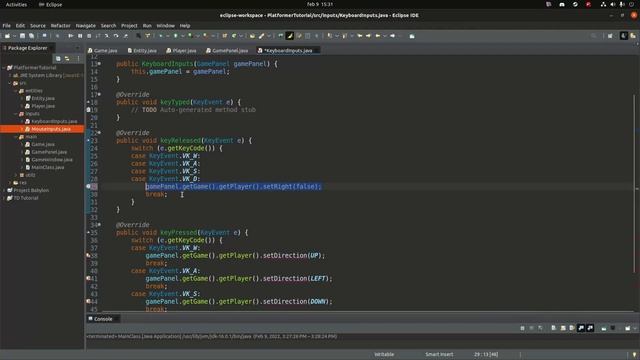The height and width of the screenshot is (360, 640).
Task: Click the editor vertical scrollbar
Action: tap(634, 184)
